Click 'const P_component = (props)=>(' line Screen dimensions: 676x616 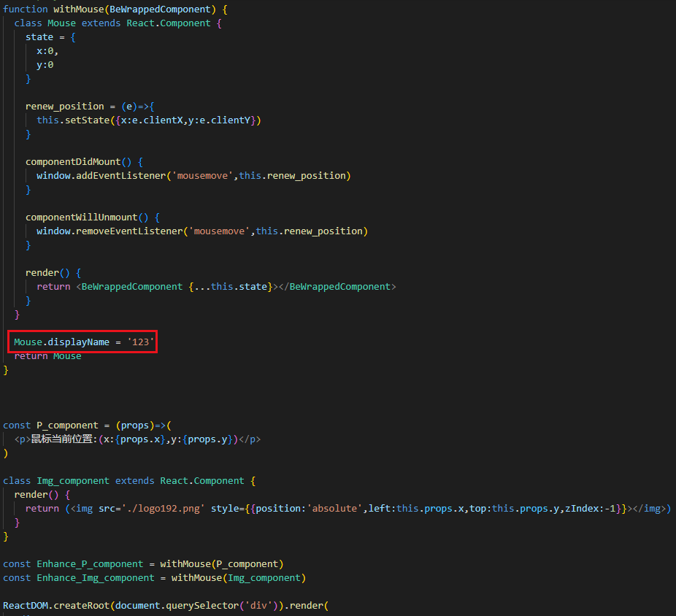click(87, 426)
